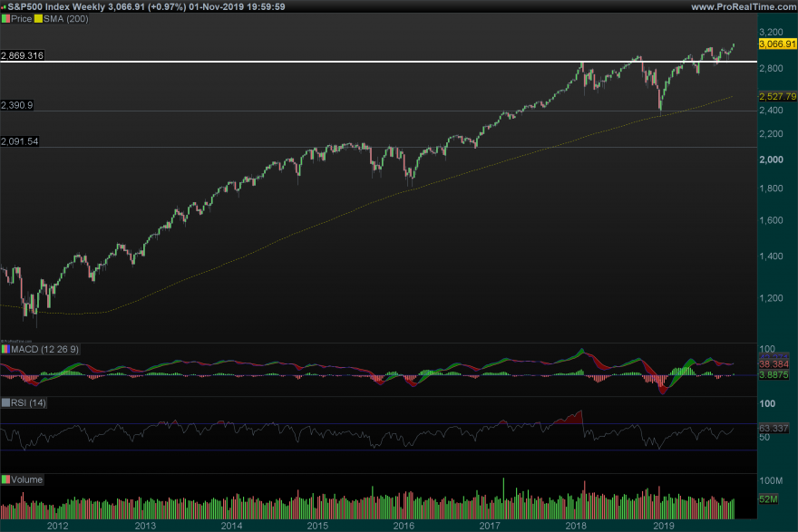The image size is (798, 532).
Task: Click the 2,091.54 level label
Action: click(x=19, y=140)
